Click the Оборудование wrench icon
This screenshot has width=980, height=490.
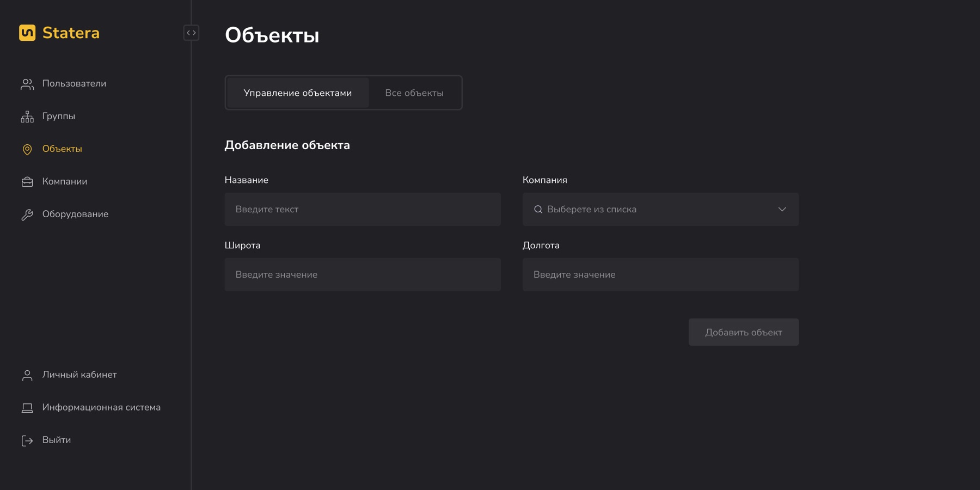27,215
